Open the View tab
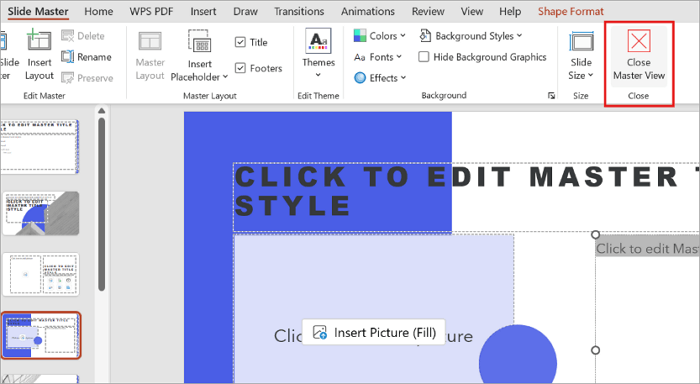This screenshot has height=384, width=700. 472,11
